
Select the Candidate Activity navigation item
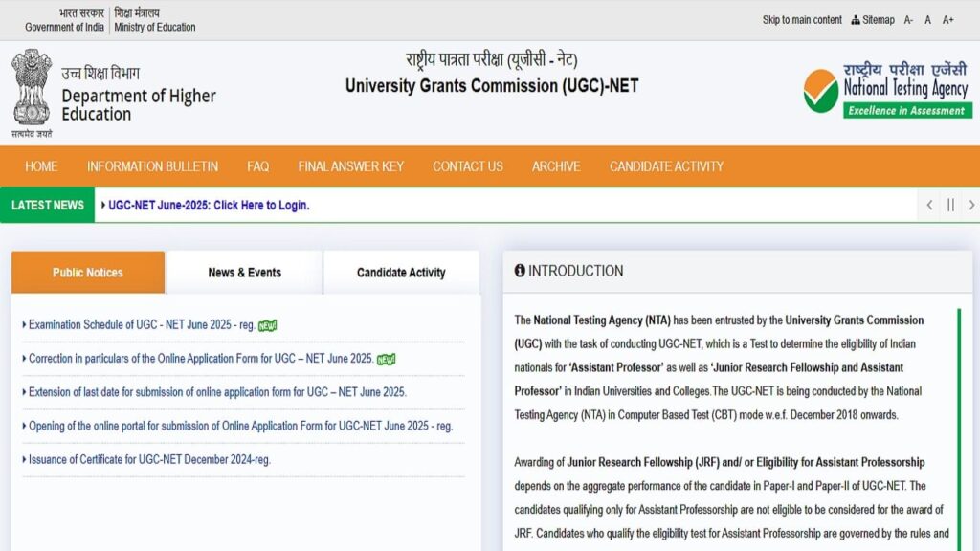click(666, 166)
